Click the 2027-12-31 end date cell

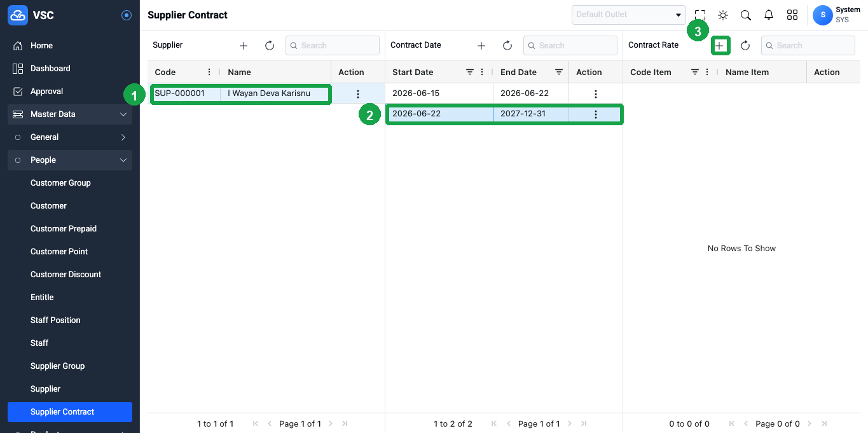[531, 114]
